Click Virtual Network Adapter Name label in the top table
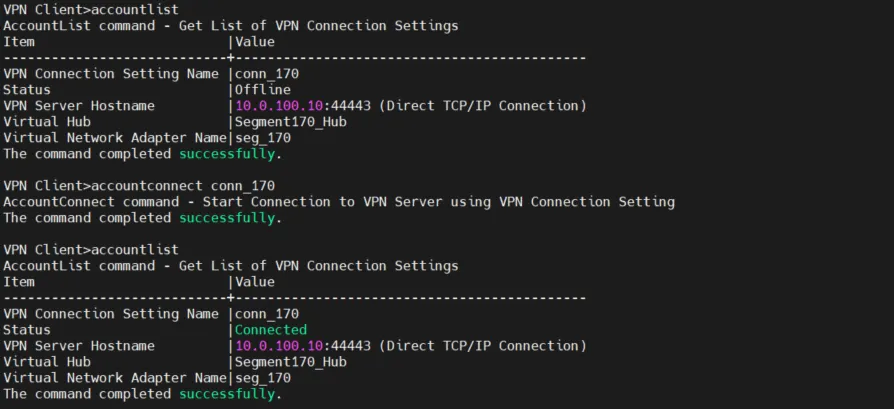The height and width of the screenshot is (409, 894). (115, 138)
